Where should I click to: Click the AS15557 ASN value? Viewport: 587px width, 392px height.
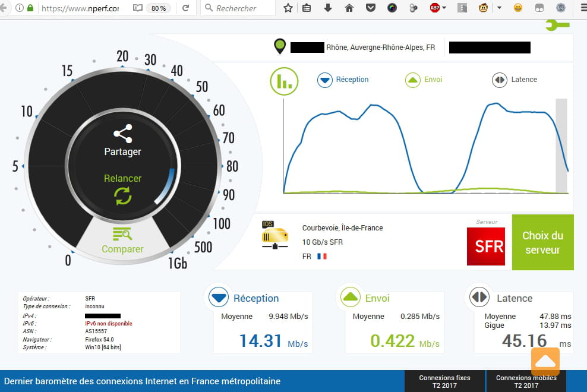[x=96, y=331]
